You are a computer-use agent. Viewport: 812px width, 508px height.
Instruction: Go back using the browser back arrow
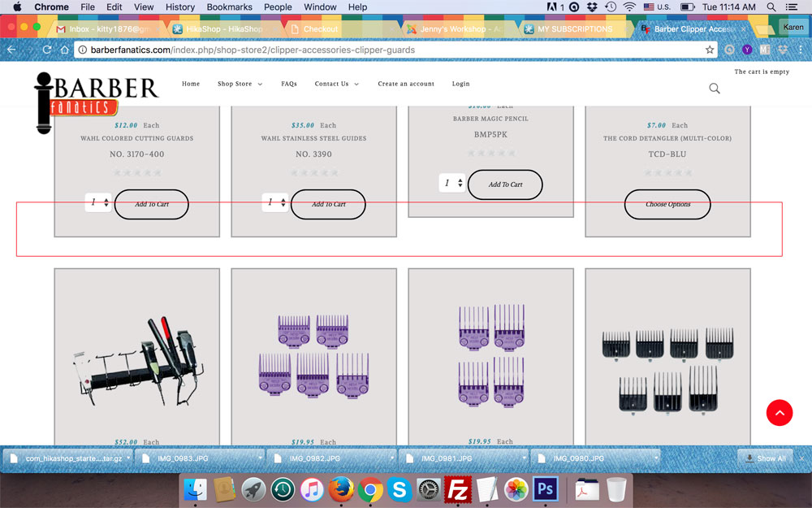[x=11, y=50]
